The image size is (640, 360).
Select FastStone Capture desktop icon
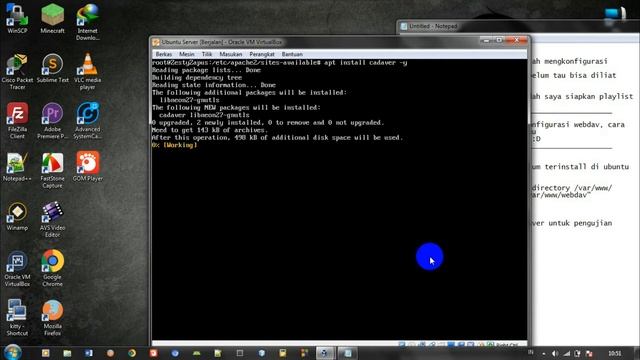tap(52, 170)
